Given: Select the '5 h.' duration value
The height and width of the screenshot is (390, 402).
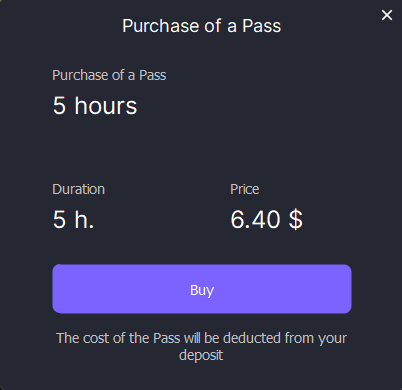Looking at the screenshot, I should [x=73, y=220].
